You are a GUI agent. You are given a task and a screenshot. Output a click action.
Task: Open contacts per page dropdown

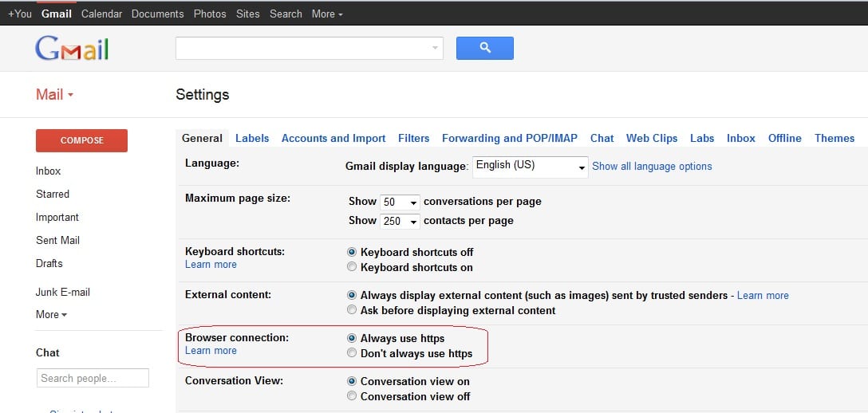[x=400, y=221]
